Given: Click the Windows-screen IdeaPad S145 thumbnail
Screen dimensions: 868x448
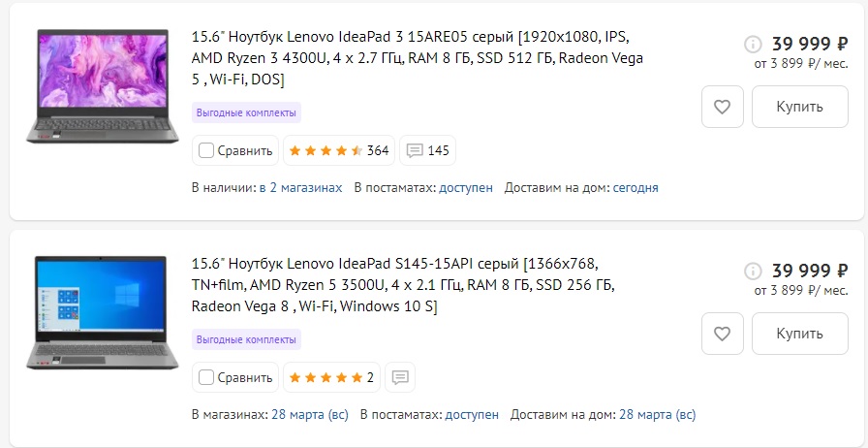Looking at the screenshot, I should [103, 312].
